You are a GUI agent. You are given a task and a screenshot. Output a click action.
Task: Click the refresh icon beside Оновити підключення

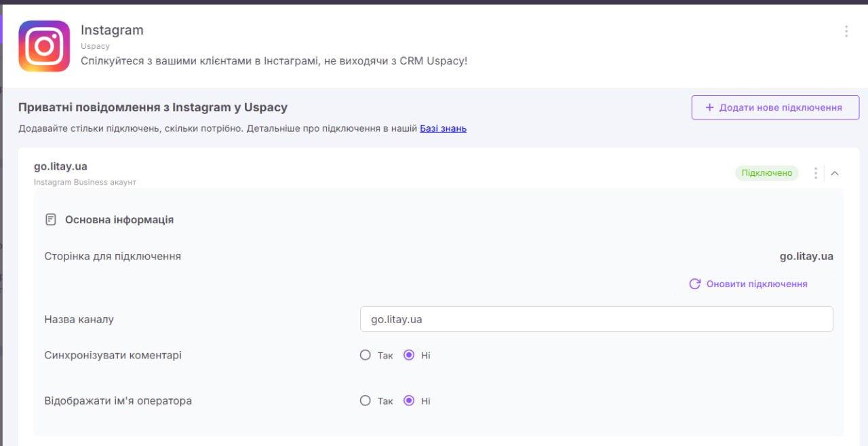click(694, 284)
